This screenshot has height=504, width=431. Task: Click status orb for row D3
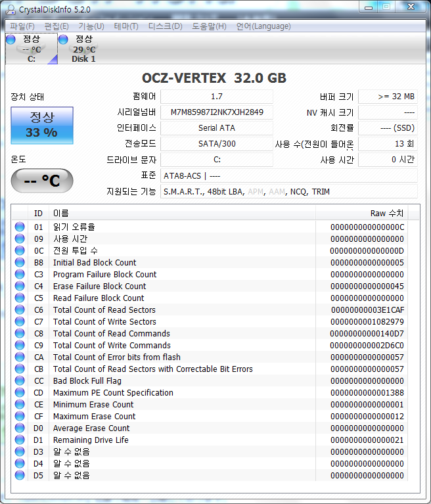20,451
